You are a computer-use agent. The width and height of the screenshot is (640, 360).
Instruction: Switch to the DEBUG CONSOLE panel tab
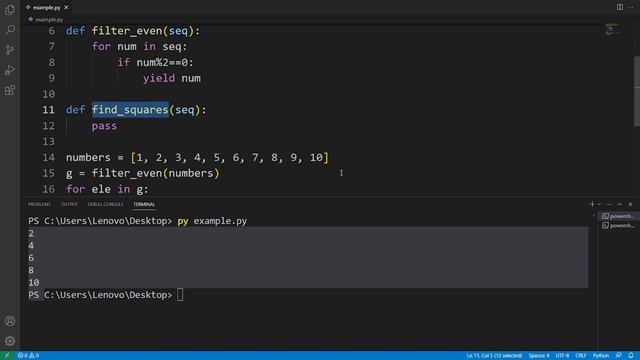(105, 204)
